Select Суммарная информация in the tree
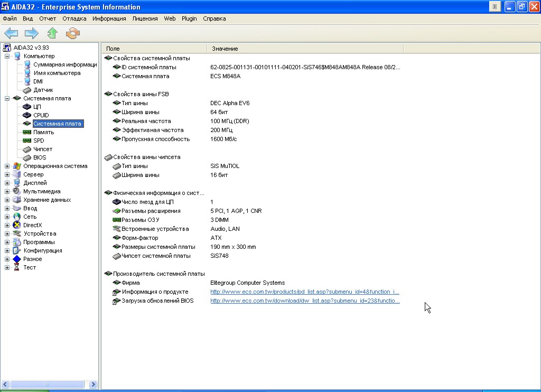The image size is (541, 392). (65, 64)
